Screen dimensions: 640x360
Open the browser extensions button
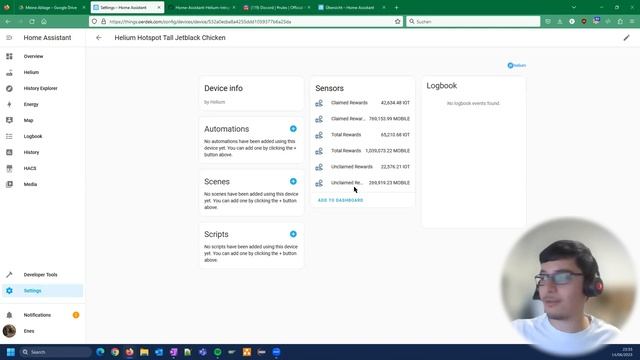click(x=620, y=22)
